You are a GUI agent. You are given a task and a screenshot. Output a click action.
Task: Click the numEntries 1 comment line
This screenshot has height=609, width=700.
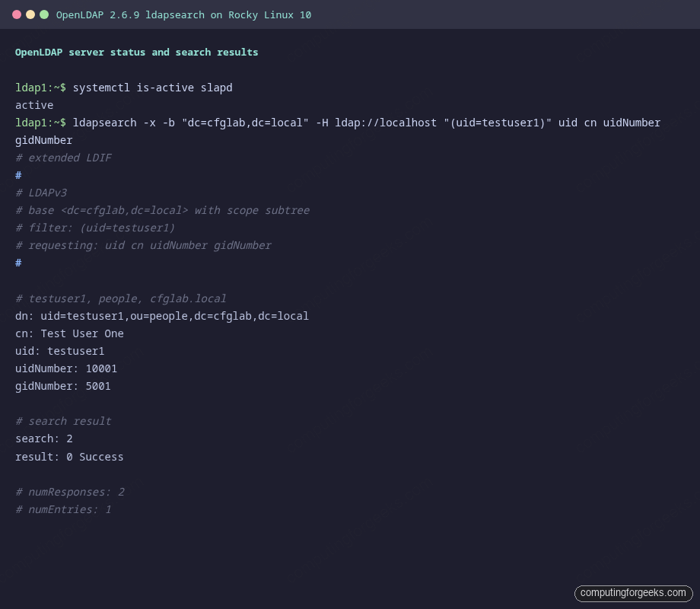65,509
